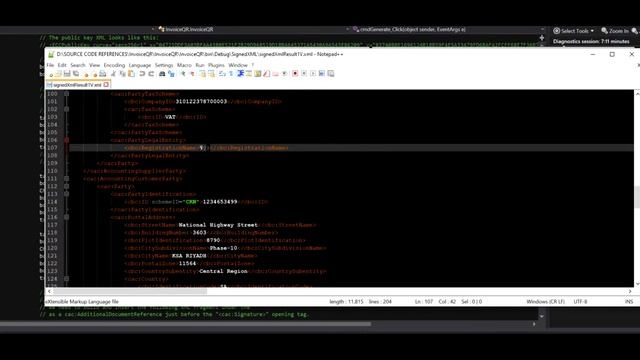Toggle Show All Characters toolbar icon
Viewport: 640px width, 360px height.
coord(231,74)
